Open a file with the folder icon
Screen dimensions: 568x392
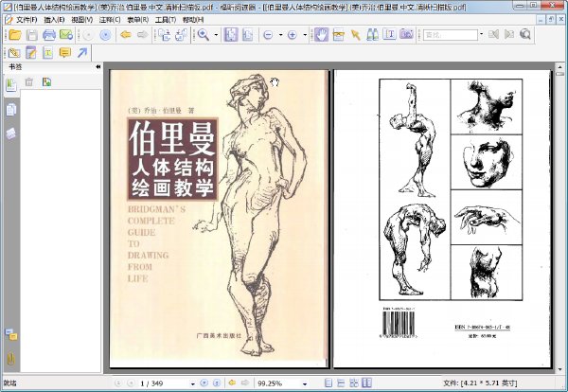coord(15,35)
